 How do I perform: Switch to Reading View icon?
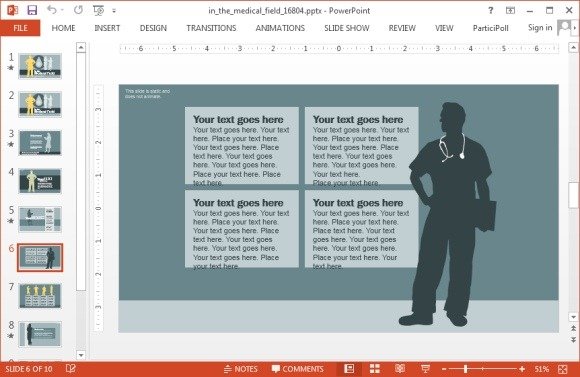400,368
